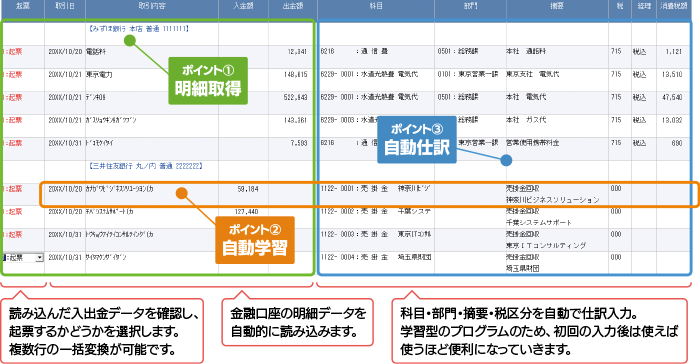Click the 取引日 column header
The height and width of the screenshot is (364, 700).
click(x=65, y=6)
